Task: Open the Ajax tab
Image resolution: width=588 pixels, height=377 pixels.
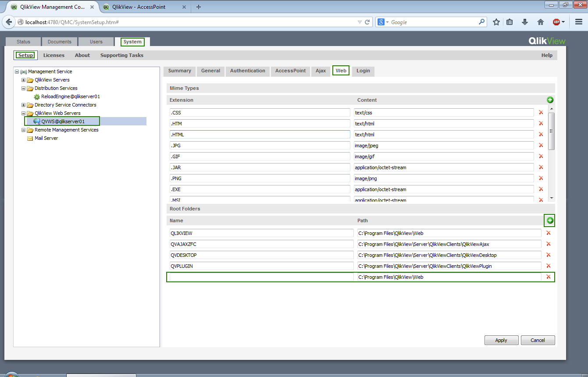Action: tap(321, 71)
